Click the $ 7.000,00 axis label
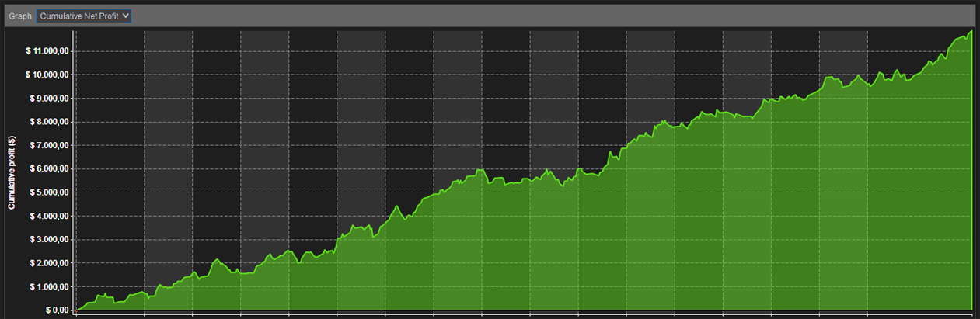 click(x=51, y=145)
